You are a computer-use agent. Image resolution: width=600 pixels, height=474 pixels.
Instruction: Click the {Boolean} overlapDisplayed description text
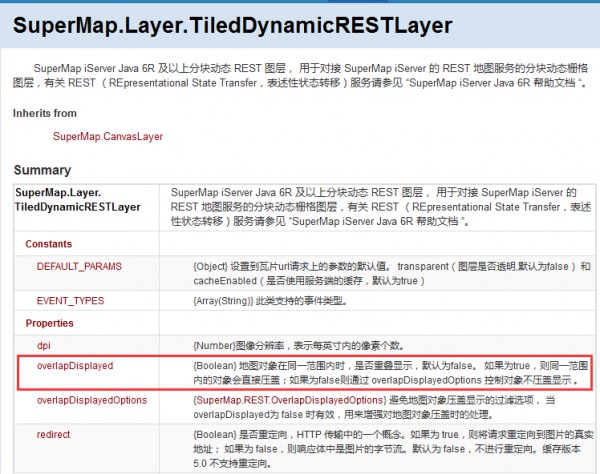click(391, 373)
